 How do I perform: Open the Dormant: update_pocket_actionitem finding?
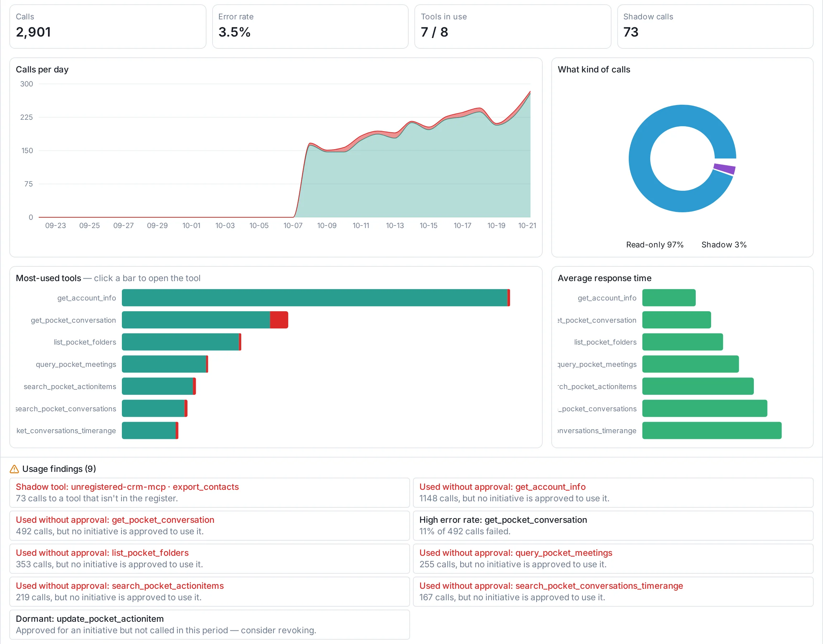pyautogui.click(x=210, y=624)
